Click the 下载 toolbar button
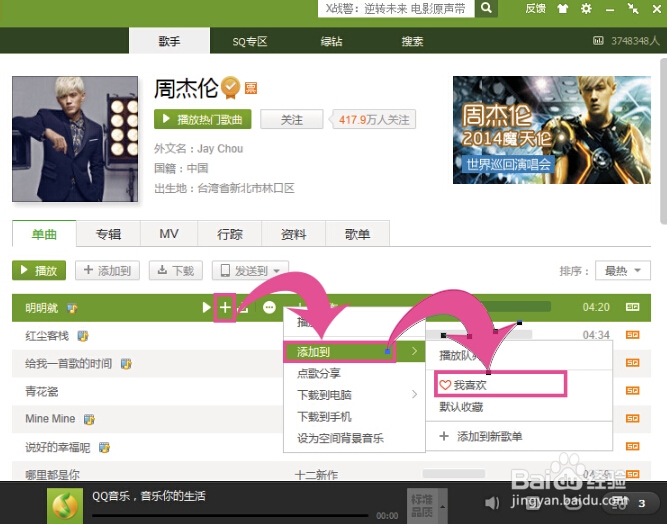The image size is (667, 524). tap(176, 271)
